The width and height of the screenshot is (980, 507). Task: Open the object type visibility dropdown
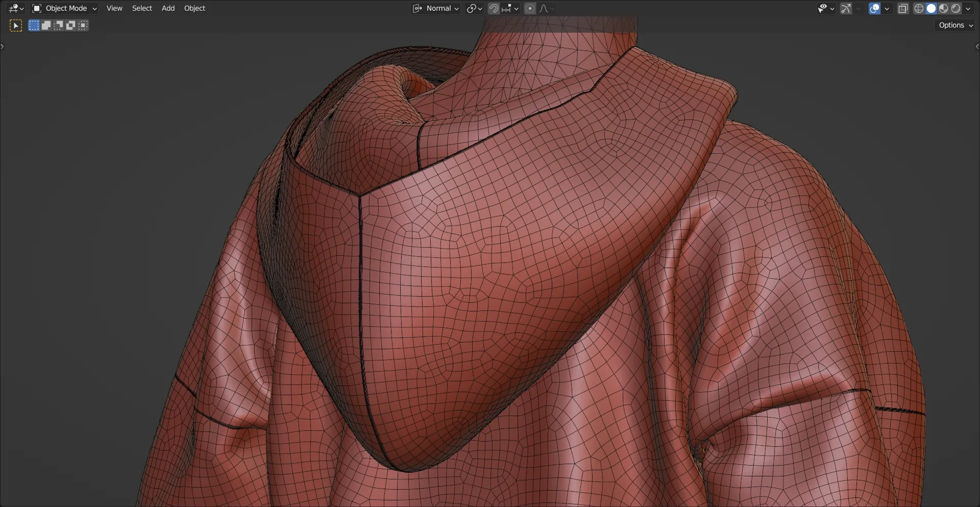click(x=825, y=8)
